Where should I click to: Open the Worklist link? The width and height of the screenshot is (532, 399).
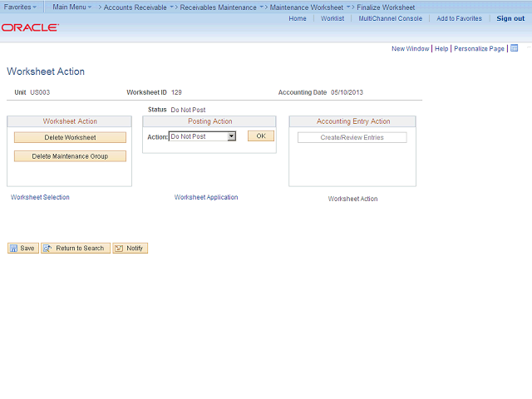pos(332,18)
